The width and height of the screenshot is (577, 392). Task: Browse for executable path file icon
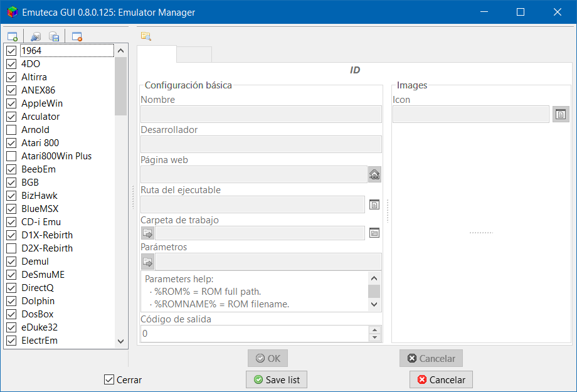[374, 204]
